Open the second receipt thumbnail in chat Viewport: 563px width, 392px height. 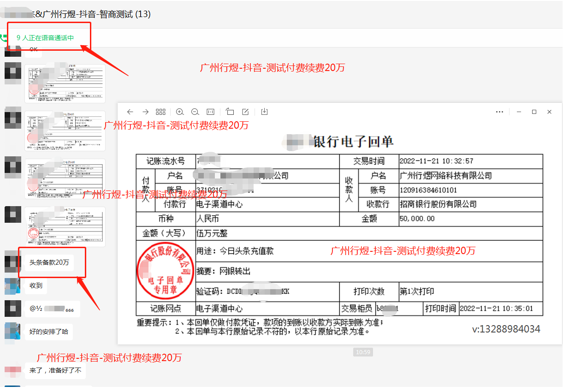coord(65,131)
